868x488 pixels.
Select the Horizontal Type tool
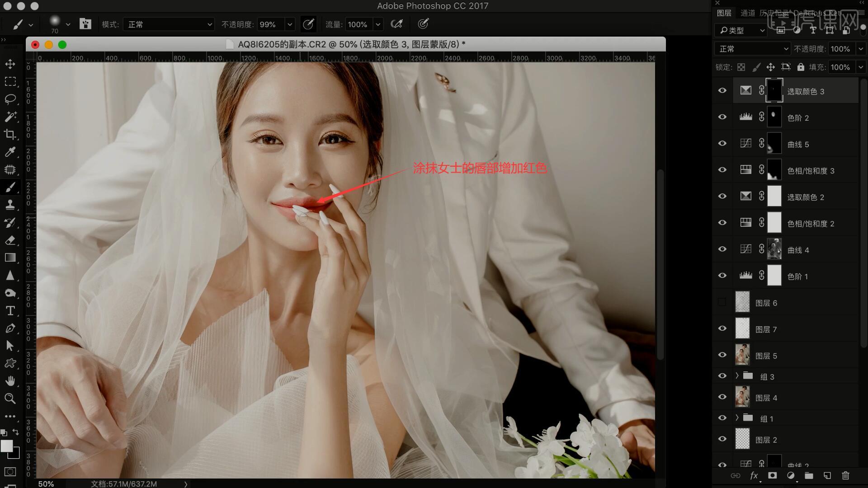point(10,311)
